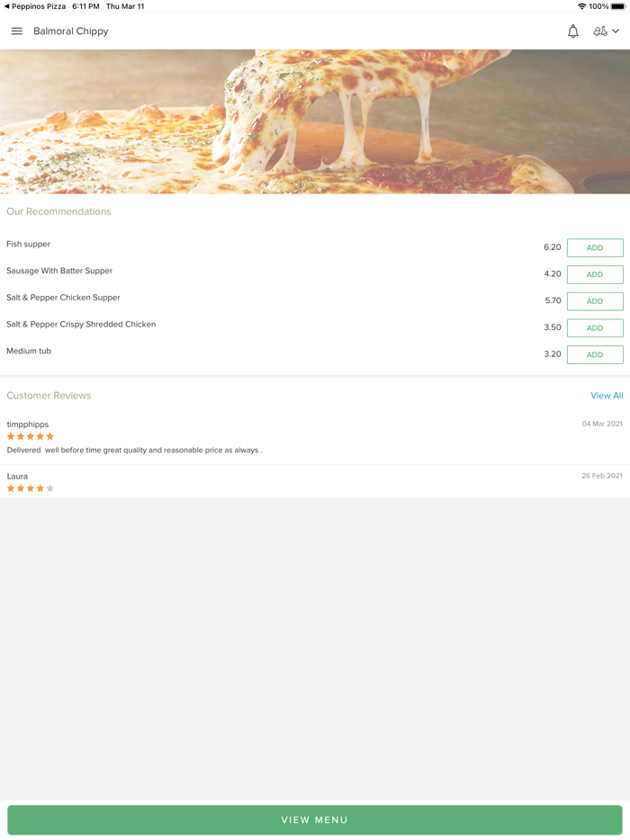Add Salt & Pepper Crispy Shredded Chicken
630x840 pixels.
pyautogui.click(x=595, y=328)
